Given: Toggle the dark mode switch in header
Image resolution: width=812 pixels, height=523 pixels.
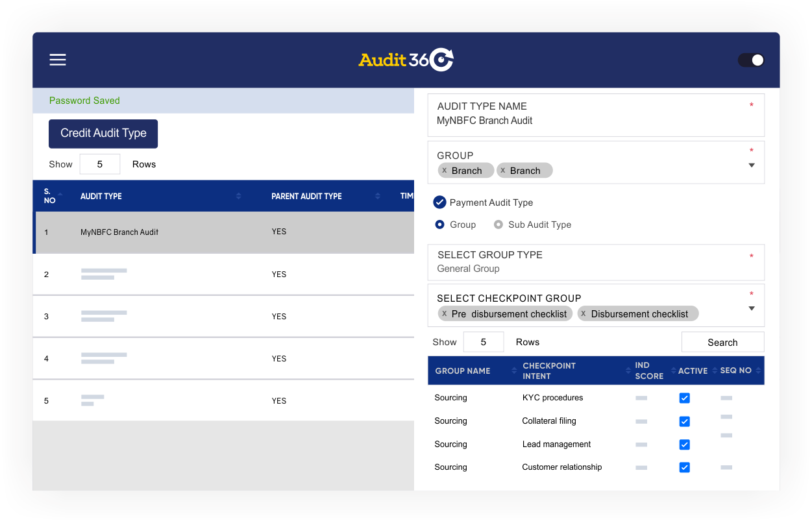Looking at the screenshot, I should coord(751,60).
